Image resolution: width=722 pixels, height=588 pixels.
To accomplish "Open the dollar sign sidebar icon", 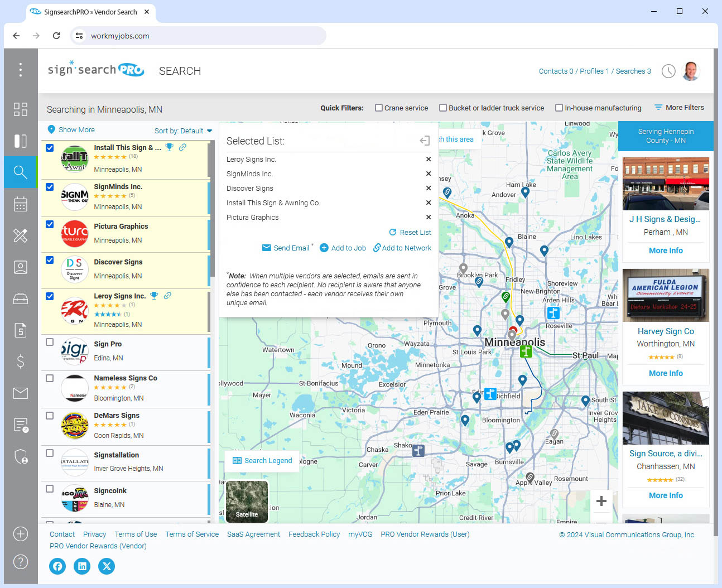I will (21, 362).
